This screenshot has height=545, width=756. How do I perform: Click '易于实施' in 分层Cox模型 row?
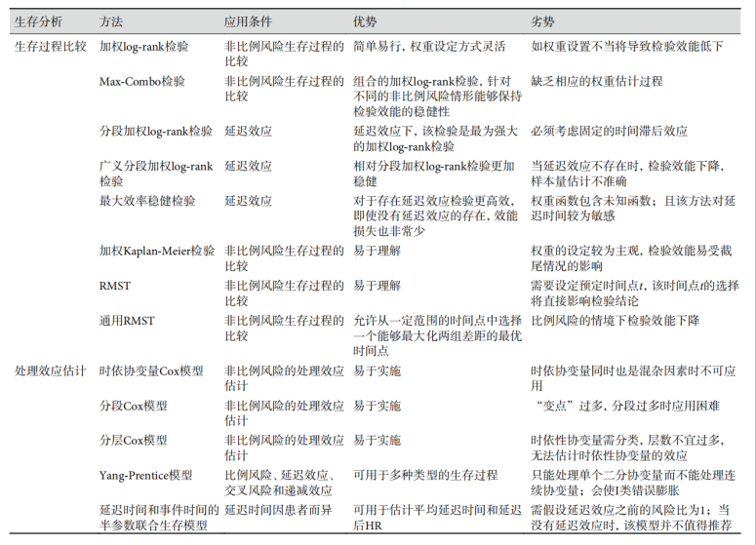(377, 441)
